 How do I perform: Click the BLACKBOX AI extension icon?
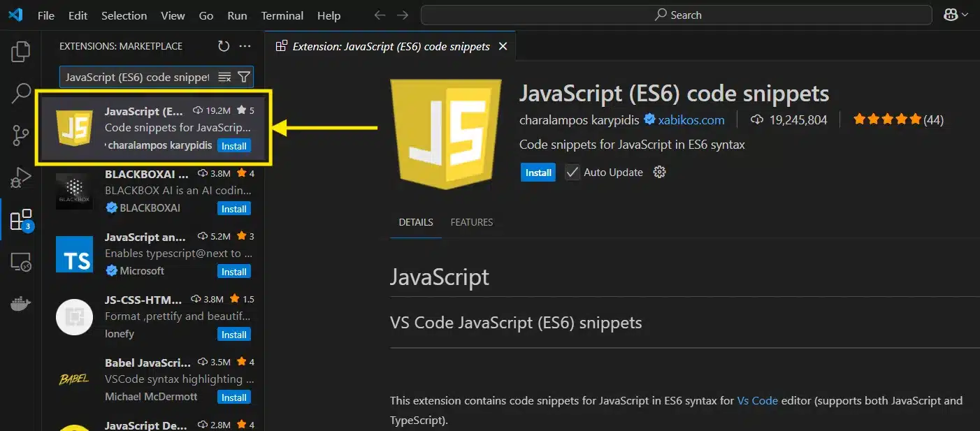(74, 191)
